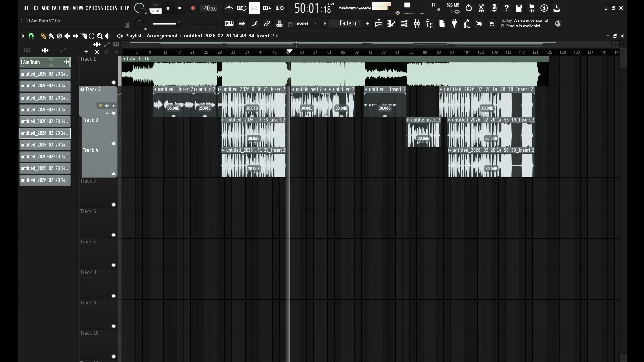Viewport: 644px width, 362px height.
Task: Toggle the Playlist snap magnet
Action: point(31,36)
